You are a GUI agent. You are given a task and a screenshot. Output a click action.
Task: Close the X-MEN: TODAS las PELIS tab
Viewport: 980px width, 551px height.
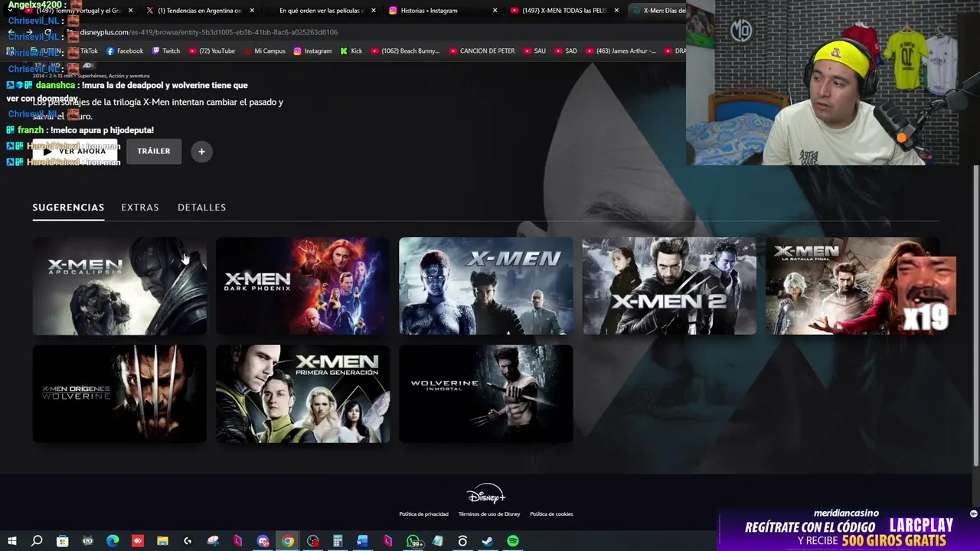pyautogui.click(x=616, y=11)
